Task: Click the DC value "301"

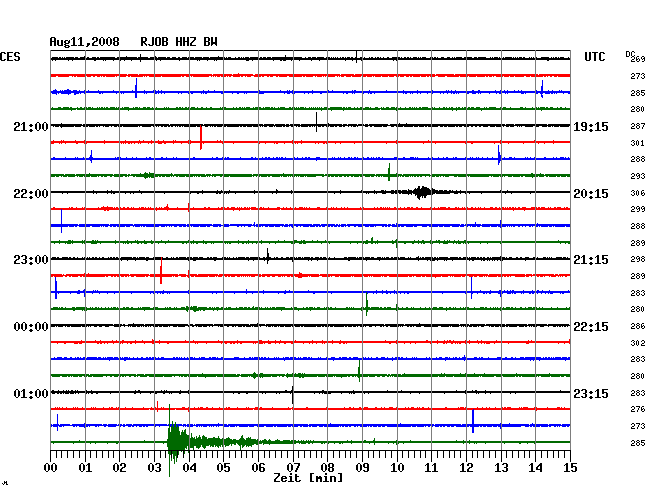Action: (638, 143)
